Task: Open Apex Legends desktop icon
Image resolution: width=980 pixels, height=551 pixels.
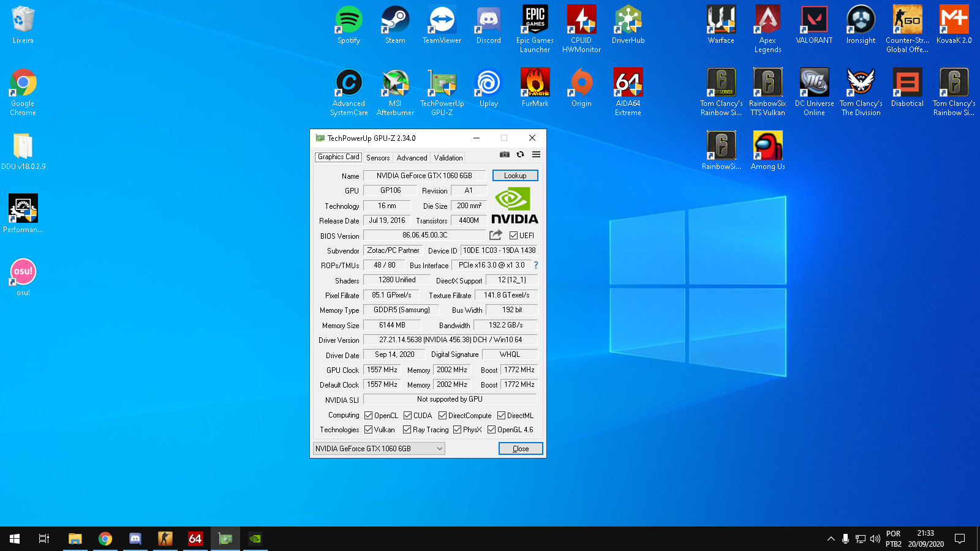Action: coord(768,29)
